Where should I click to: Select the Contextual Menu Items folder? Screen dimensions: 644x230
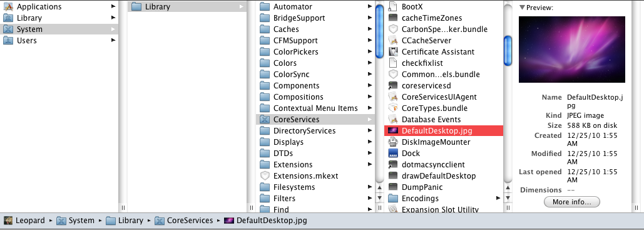315,108
